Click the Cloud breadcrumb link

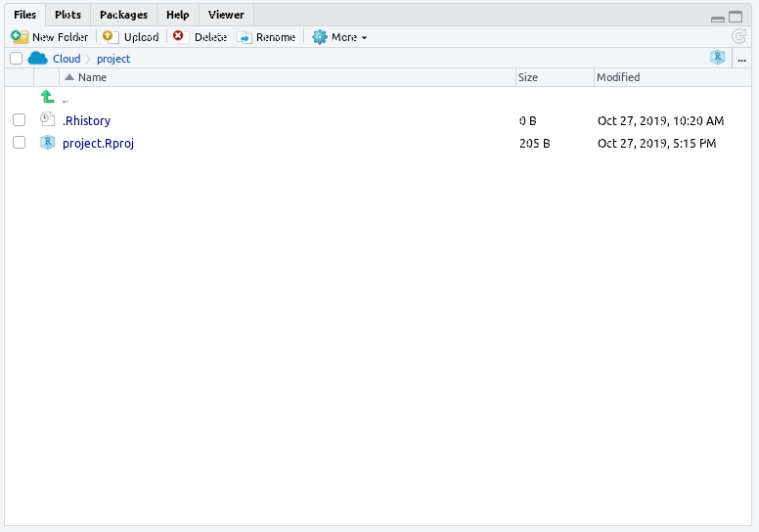pyautogui.click(x=67, y=59)
